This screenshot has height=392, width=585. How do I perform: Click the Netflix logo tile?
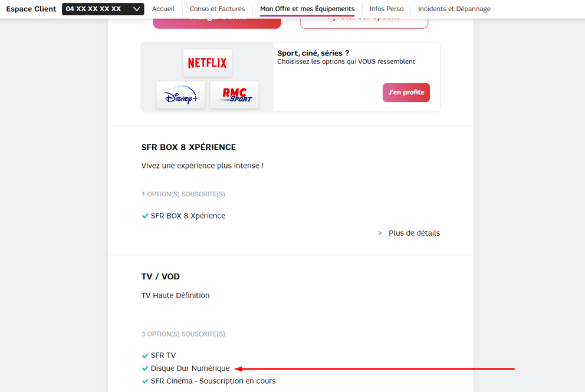click(x=207, y=63)
